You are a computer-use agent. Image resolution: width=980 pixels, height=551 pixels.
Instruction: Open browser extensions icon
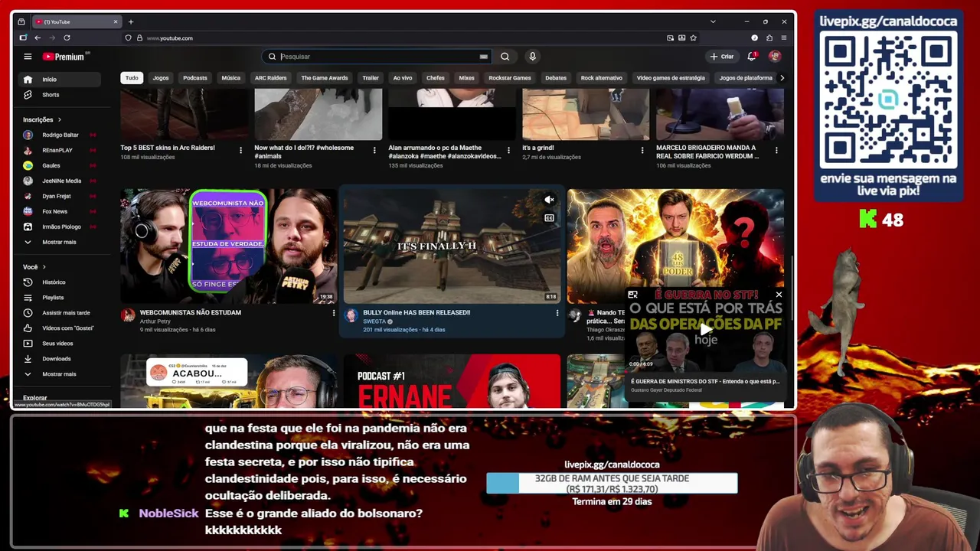(x=769, y=37)
